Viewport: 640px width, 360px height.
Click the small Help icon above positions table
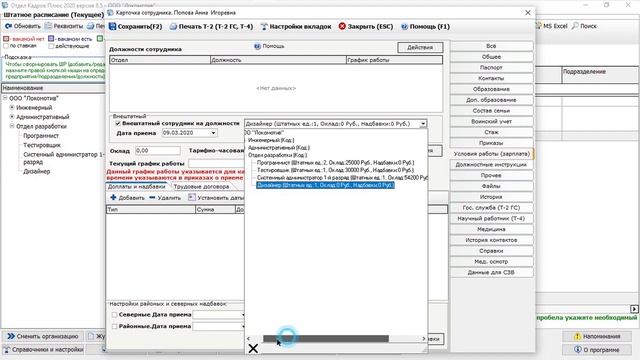[x=257, y=46]
